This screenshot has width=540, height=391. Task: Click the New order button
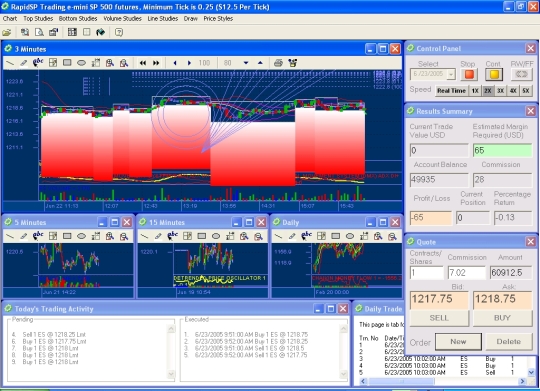(x=458, y=342)
